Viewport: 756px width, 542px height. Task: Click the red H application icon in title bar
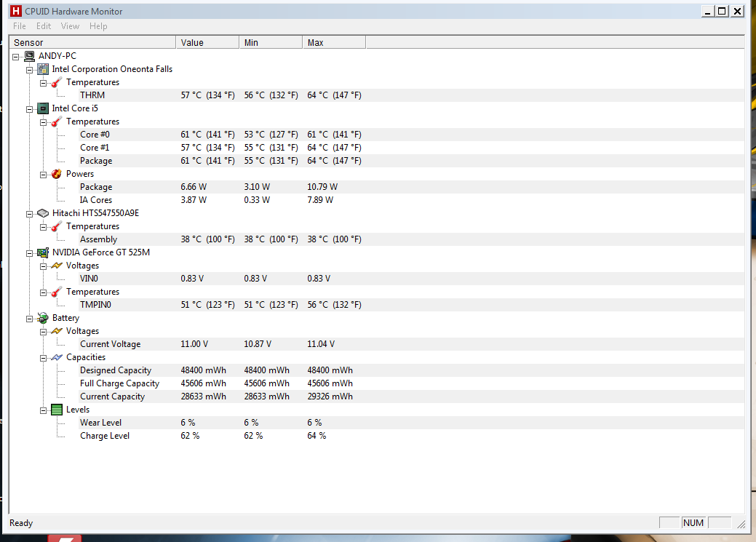click(x=17, y=11)
